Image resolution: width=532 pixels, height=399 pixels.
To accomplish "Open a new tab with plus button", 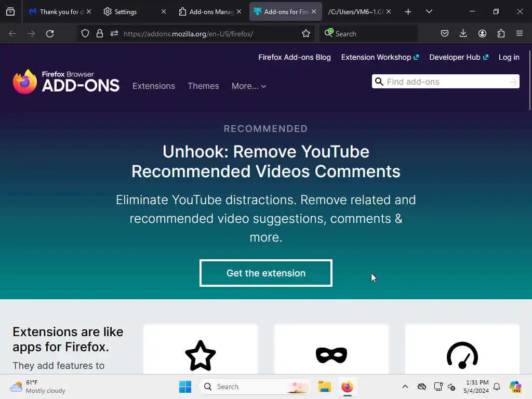I will pyautogui.click(x=408, y=12).
